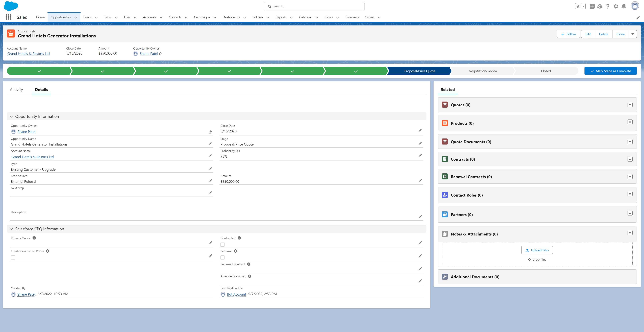
Task: Open the Forecasts nav tab
Action: point(352,17)
